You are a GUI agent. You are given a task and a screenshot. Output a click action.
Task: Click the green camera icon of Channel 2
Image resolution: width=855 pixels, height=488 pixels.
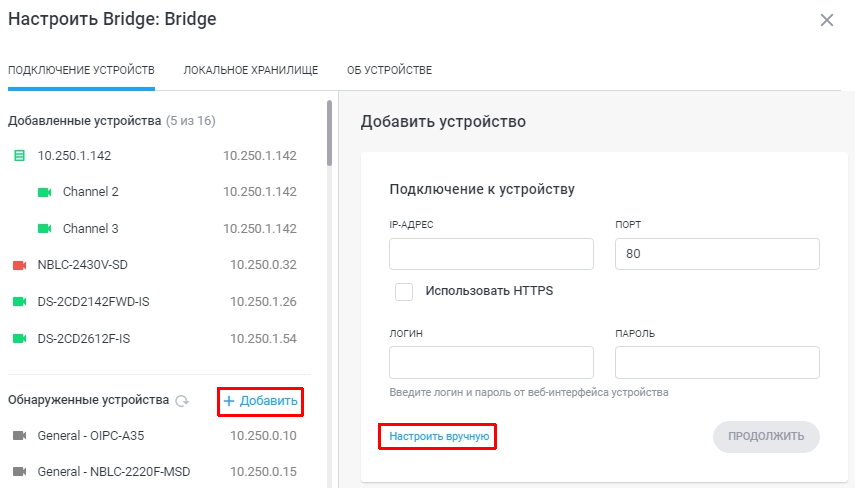[45, 192]
